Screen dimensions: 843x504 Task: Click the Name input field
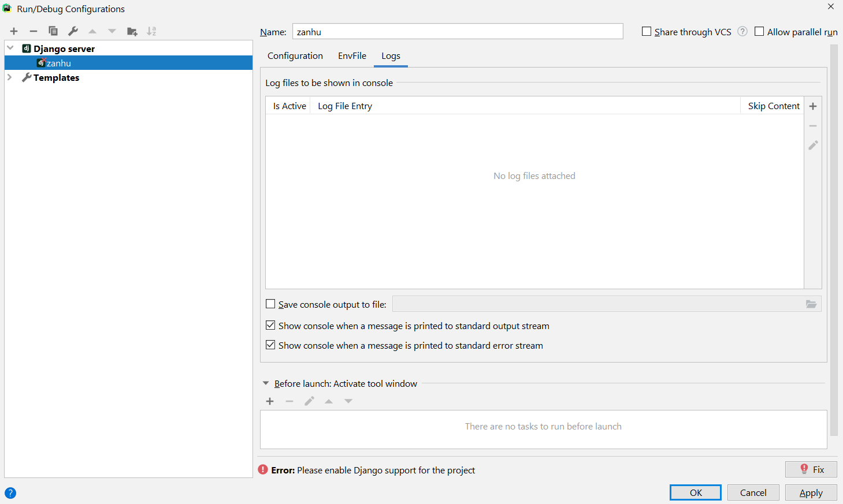pyautogui.click(x=458, y=32)
